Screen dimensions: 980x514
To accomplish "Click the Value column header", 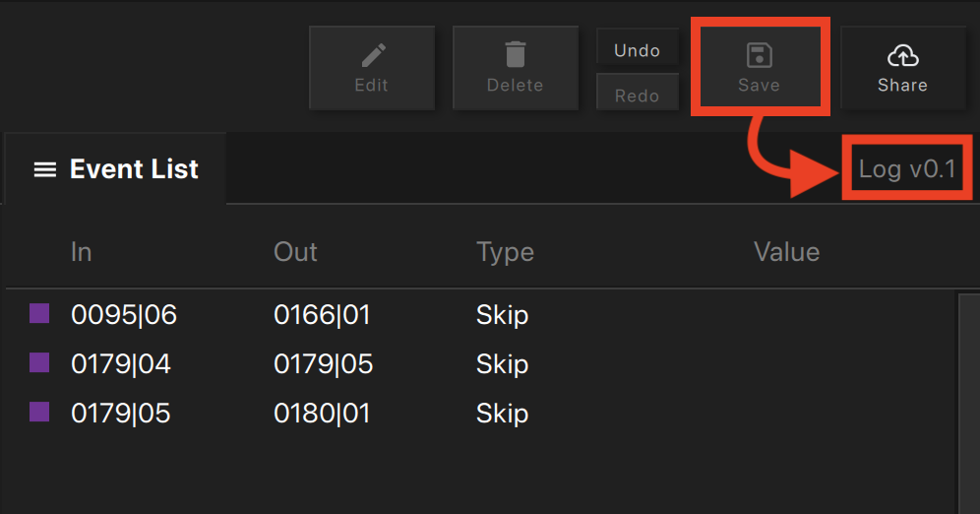I will [x=786, y=252].
